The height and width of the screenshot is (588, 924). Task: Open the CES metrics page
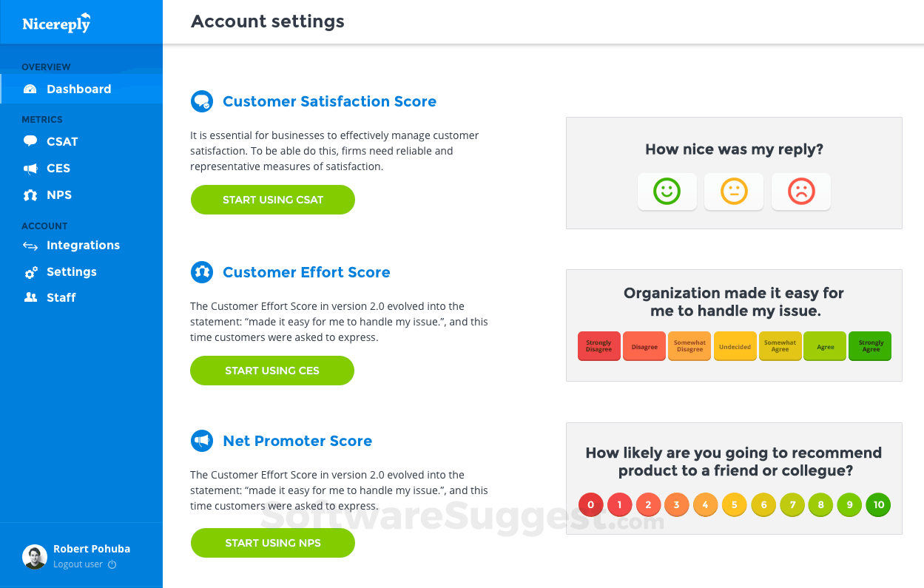coord(58,168)
